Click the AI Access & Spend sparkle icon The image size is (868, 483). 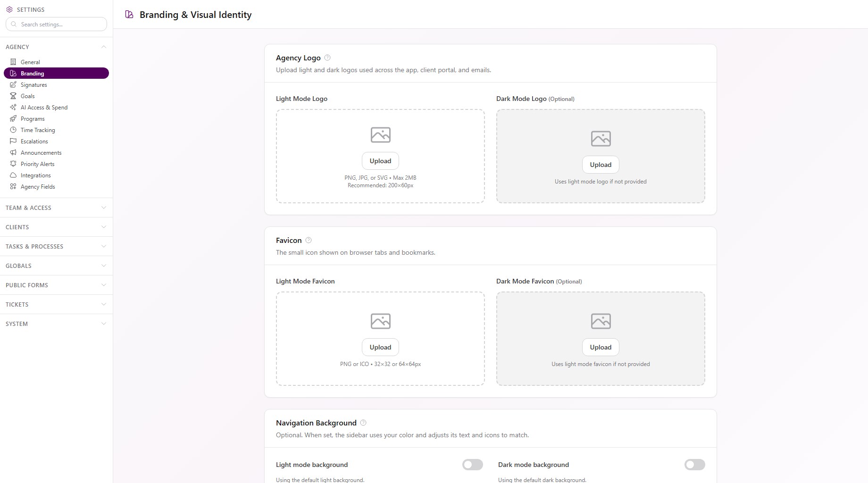[x=13, y=107]
